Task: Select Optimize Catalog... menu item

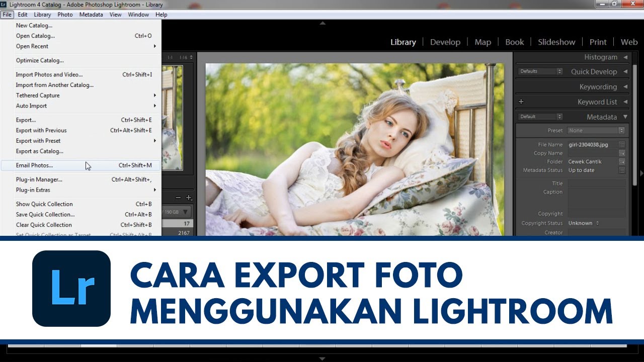Action: click(80, 60)
